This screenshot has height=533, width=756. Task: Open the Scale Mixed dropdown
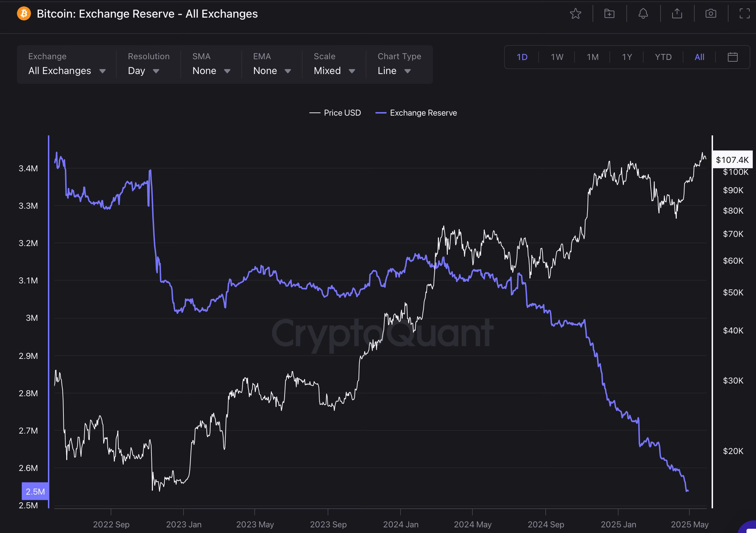point(334,71)
